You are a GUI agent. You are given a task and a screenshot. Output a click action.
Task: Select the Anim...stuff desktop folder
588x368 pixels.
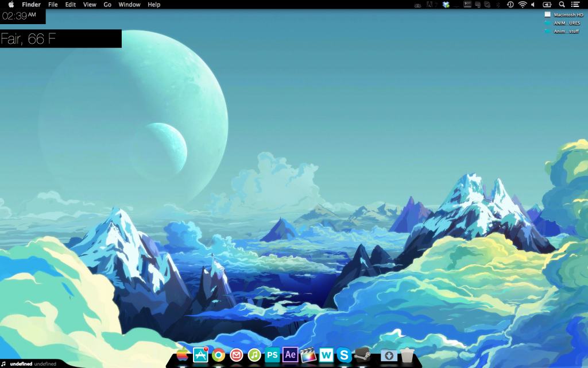click(562, 31)
